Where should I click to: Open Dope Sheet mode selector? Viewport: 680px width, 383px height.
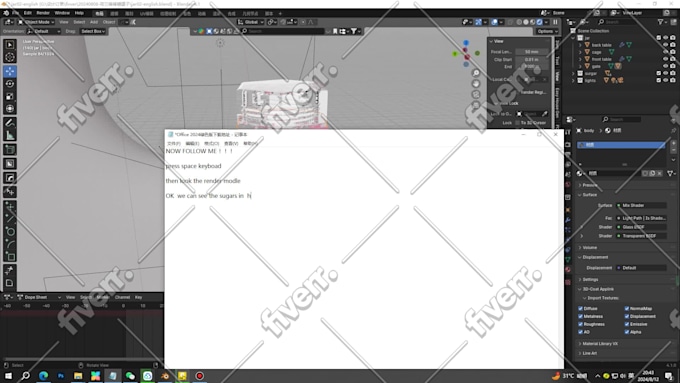pyautogui.click(x=39, y=297)
